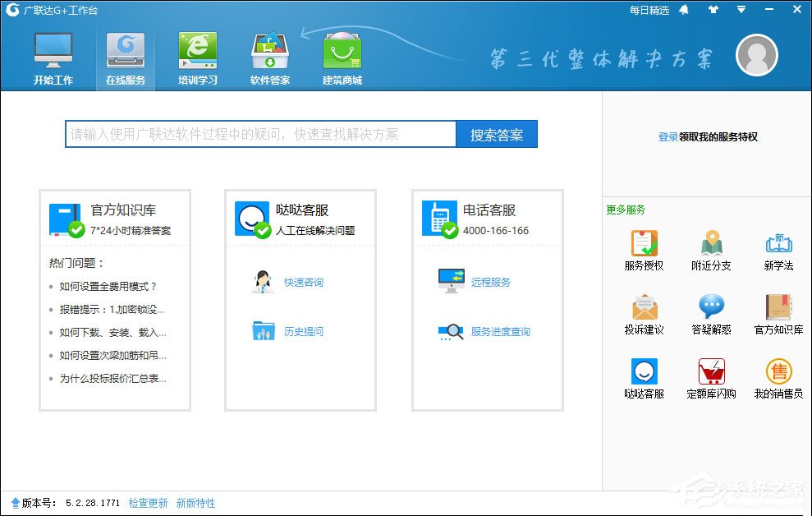Open the skin shirt icon in title bar
The height and width of the screenshot is (516, 812).
click(713, 10)
